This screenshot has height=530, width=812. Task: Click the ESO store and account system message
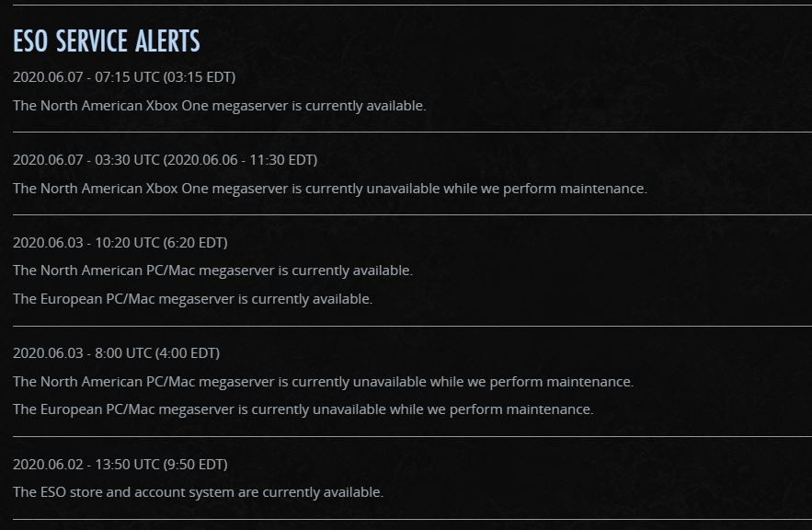pos(199,492)
